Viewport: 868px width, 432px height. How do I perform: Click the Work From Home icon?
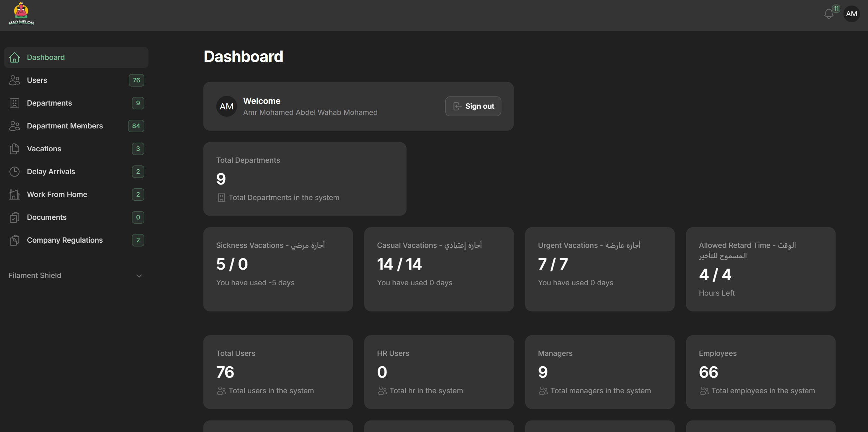15,195
